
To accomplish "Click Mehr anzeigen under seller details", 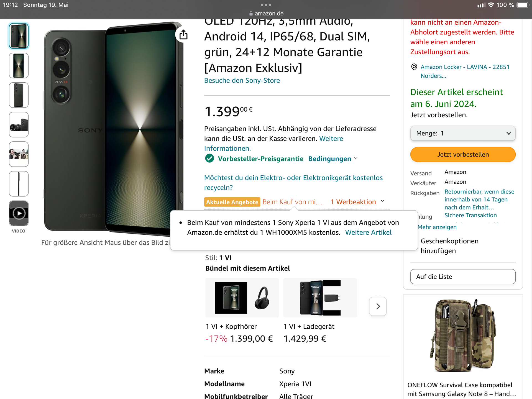I will pyautogui.click(x=437, y=227).
